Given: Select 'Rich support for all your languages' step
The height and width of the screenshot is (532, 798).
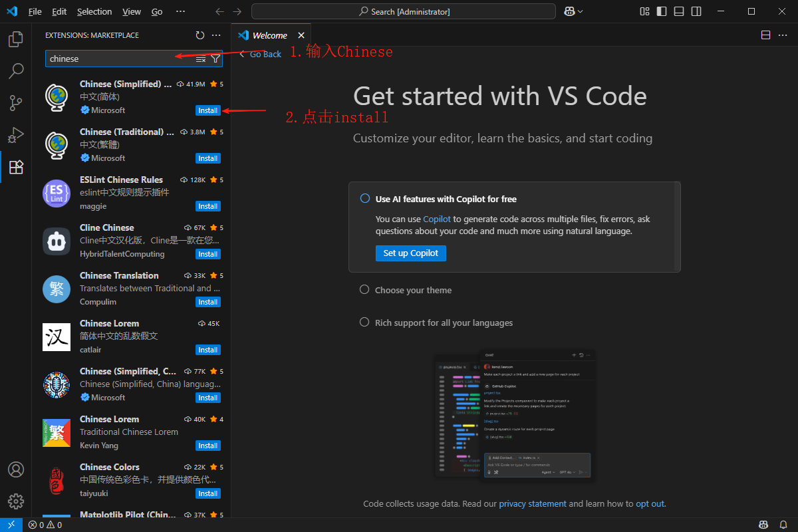Looking at the screenshot, I should [436, 323].
